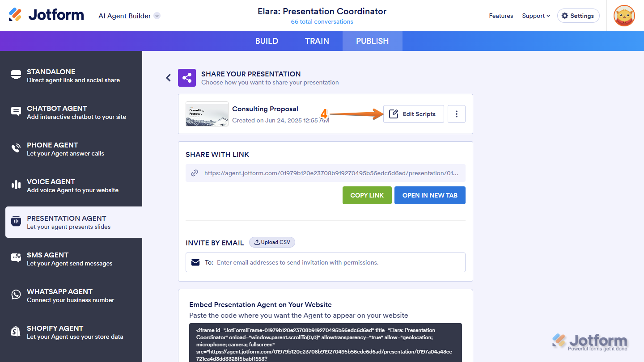The height and width of the screenshot is (362, 644).
Task: Open the Consulting Proposal presentation thumbnail
Action: 207,114
